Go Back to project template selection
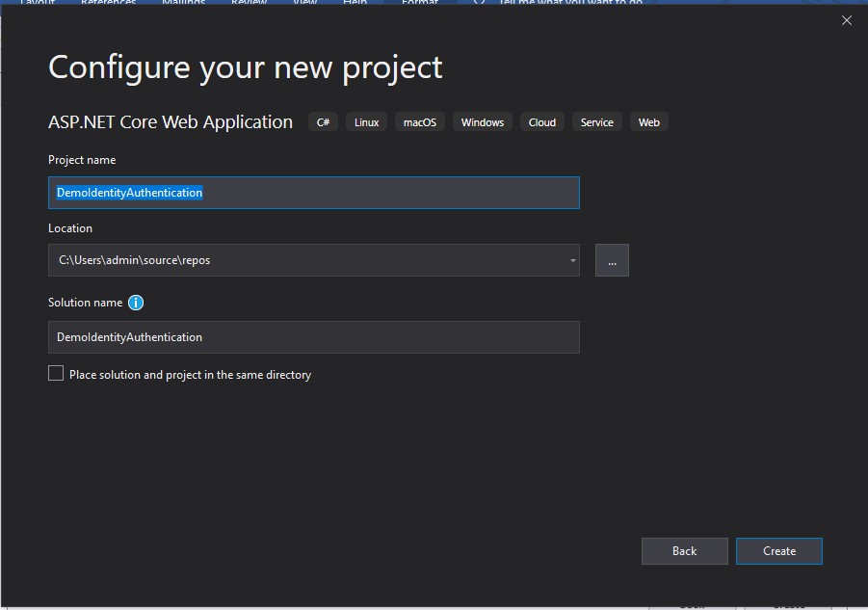This screenshot has width=868, height=610. 684,550
